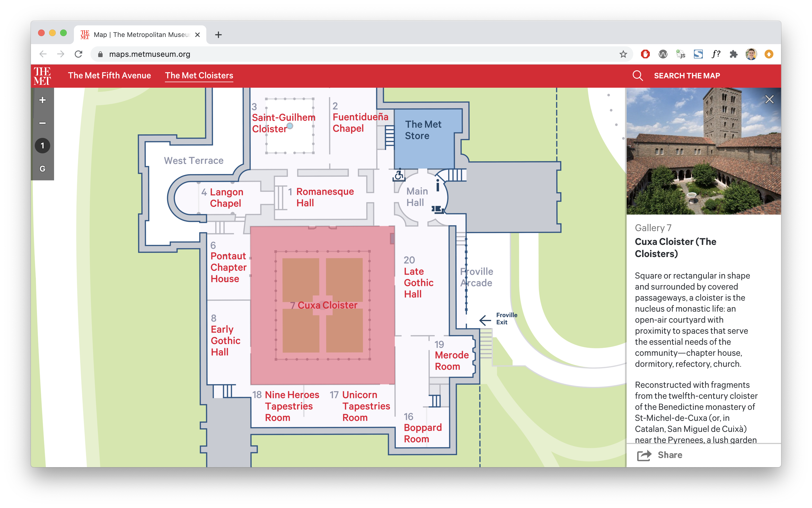Viewport: 812px width, 508px height.
Task: Switch to The Met Fifth Avenue tab
Action: [x=109, y=75]
